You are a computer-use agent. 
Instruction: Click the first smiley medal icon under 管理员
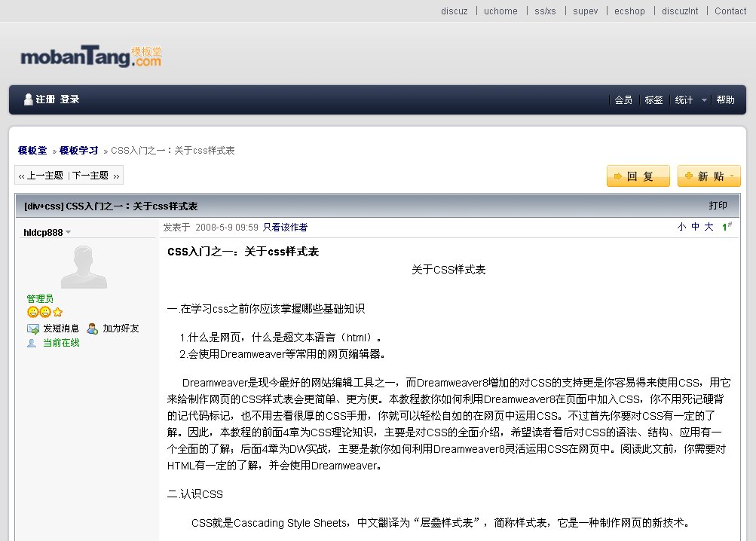click(x=34, y=311)
